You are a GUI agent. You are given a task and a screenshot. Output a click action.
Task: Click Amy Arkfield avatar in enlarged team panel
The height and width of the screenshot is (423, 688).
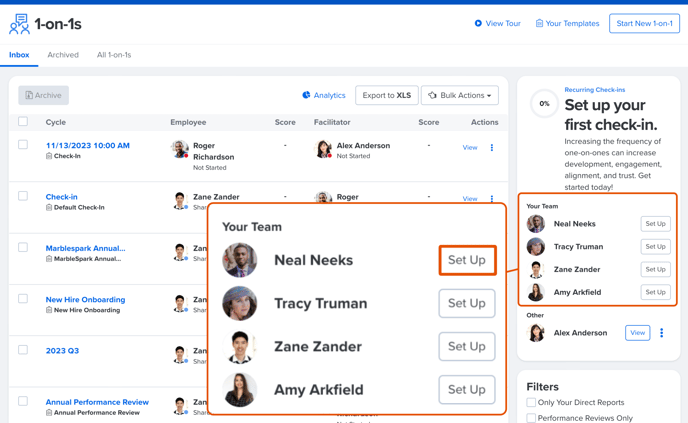pos(240,390)
